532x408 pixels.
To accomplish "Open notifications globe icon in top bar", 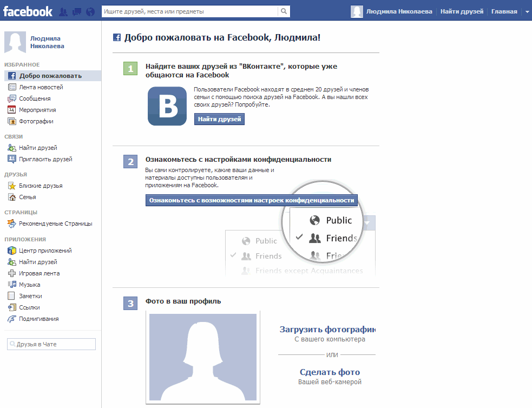I will click(x=90, y=12).
